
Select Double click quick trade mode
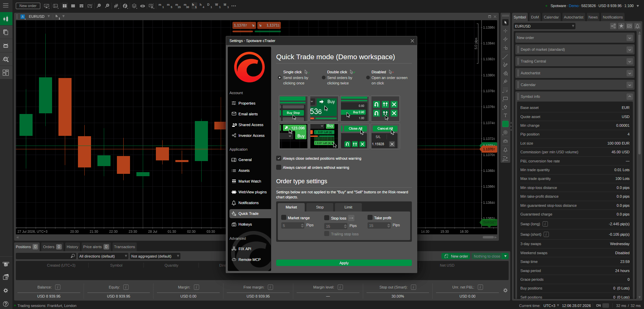[x=324, y=78]
